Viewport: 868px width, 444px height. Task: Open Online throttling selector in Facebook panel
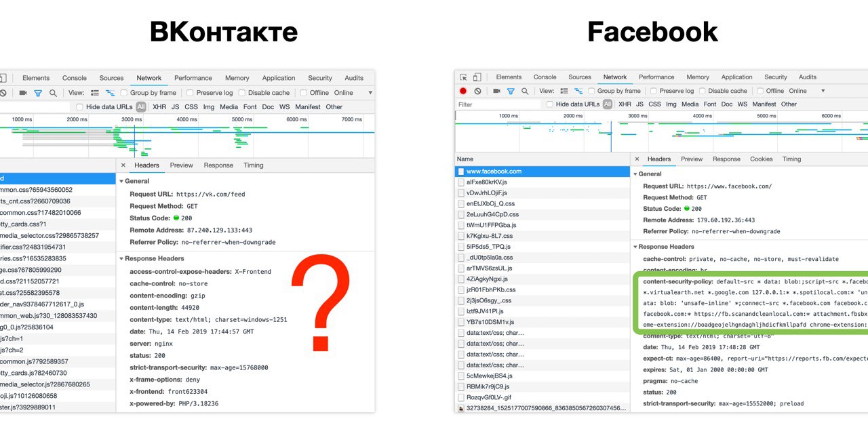pyautogui.click(x=798, y=91)
